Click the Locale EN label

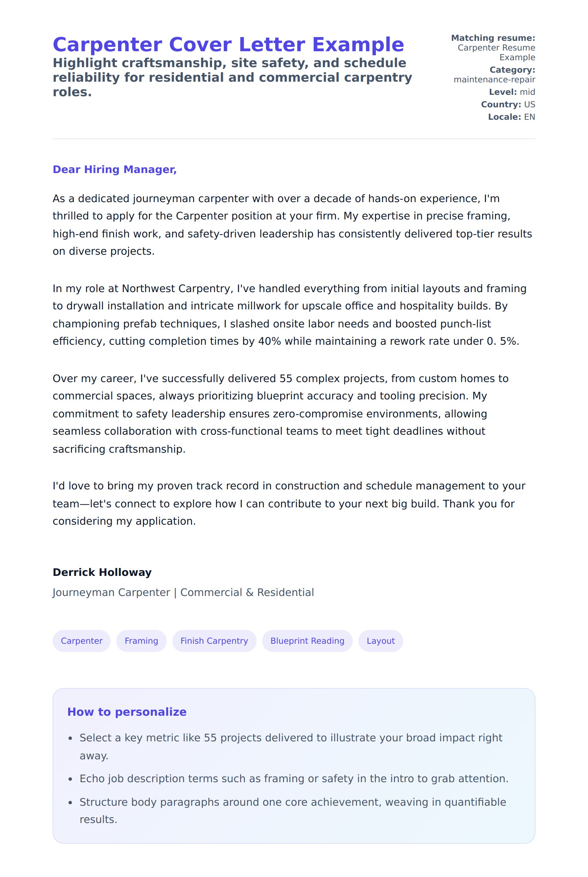click(x=511, y=117)
